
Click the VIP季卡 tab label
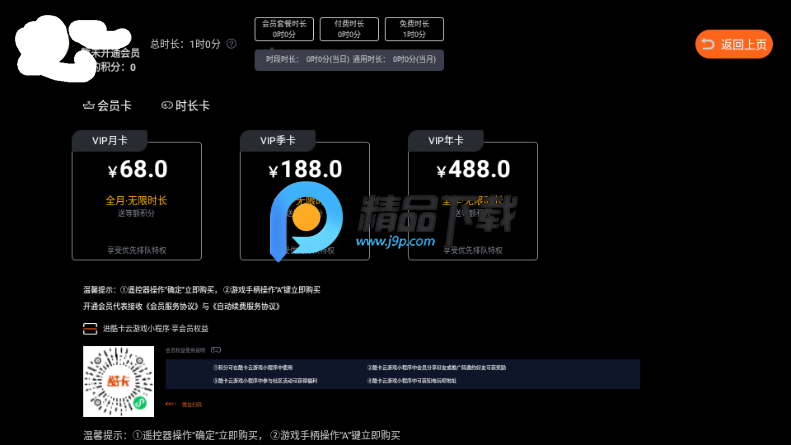(277, 141)
